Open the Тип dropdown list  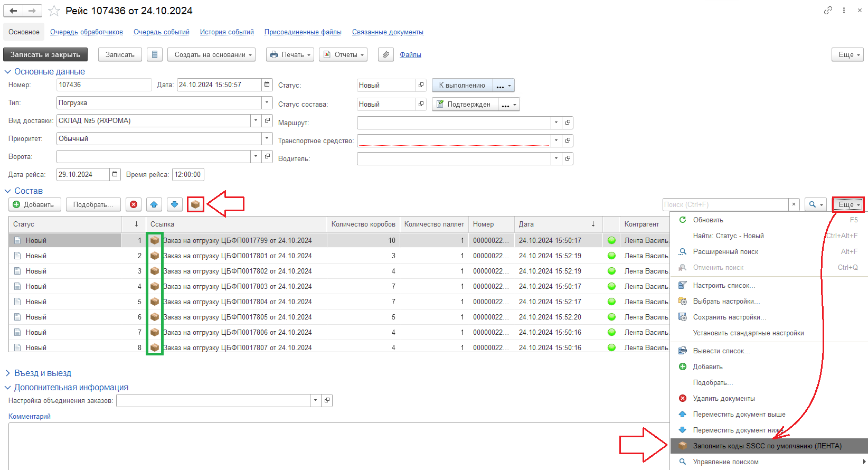pyautogui.click(x=267, y=102)
